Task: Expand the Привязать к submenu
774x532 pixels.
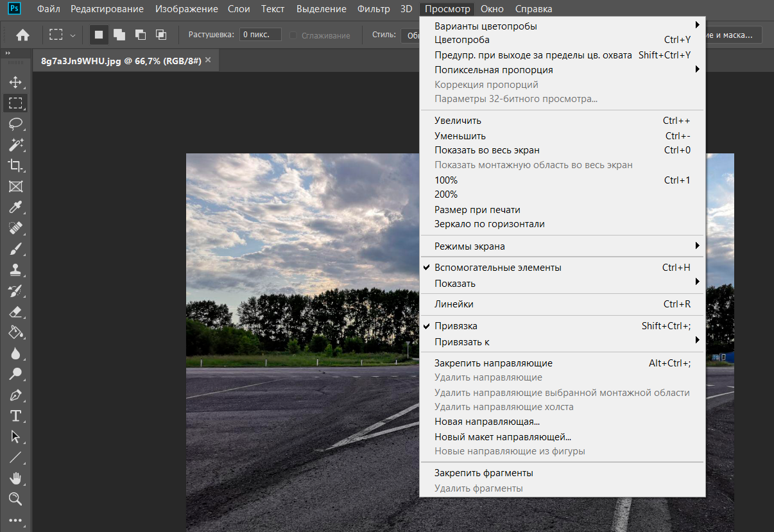Action: tap(462, 342)
